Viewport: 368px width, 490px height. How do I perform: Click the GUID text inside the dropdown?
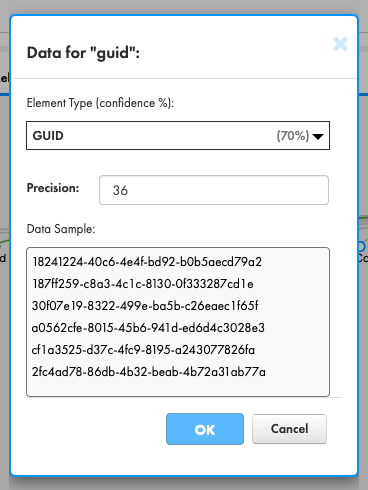[48, 136]
